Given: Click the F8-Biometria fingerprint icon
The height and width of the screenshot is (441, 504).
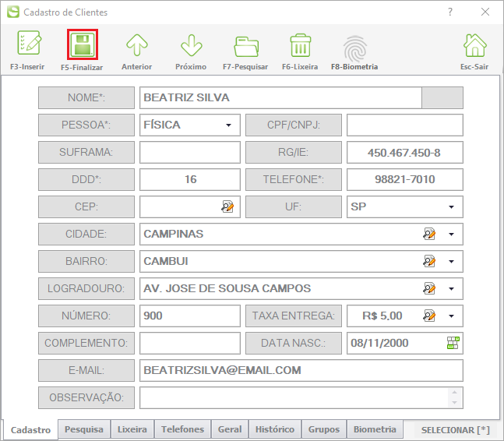Looking at the screenshot, I should [355, 48].
